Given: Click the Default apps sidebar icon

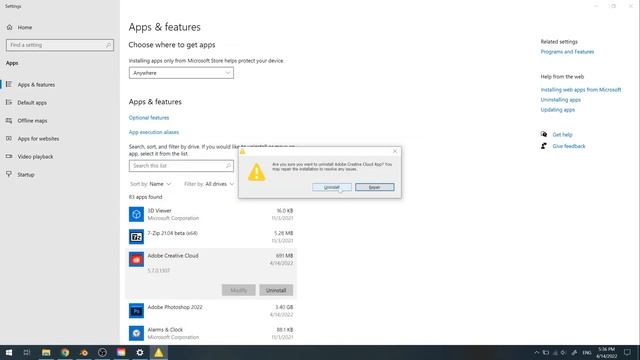Looking at the screenshot, I should pyautogui.click(x=9, y=102).
